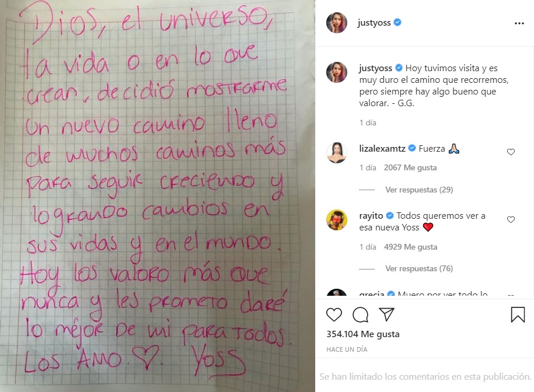Open rayito profile avatar
This screenshot has width=534, height=392.
point(337,220)
